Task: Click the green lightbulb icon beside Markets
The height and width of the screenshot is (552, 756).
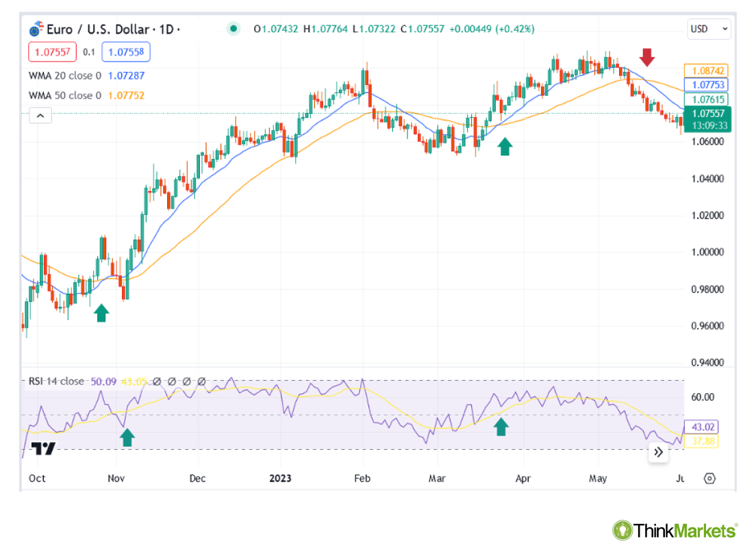Action: click(x=622, y=530)
